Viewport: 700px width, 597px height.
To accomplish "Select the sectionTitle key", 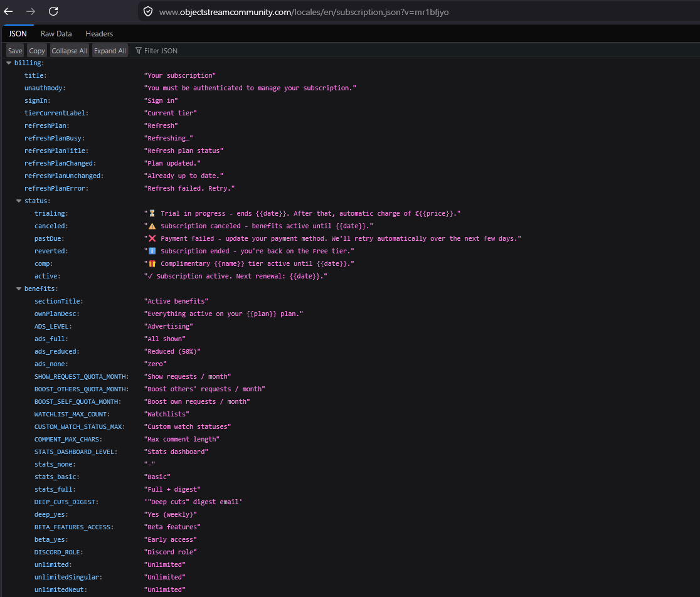I will pos(58,302).
